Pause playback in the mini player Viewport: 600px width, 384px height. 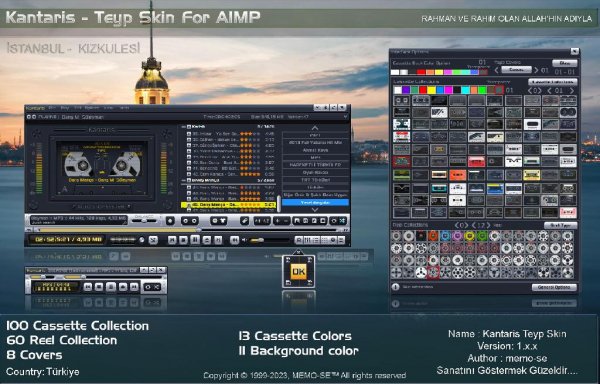[111, 286]
